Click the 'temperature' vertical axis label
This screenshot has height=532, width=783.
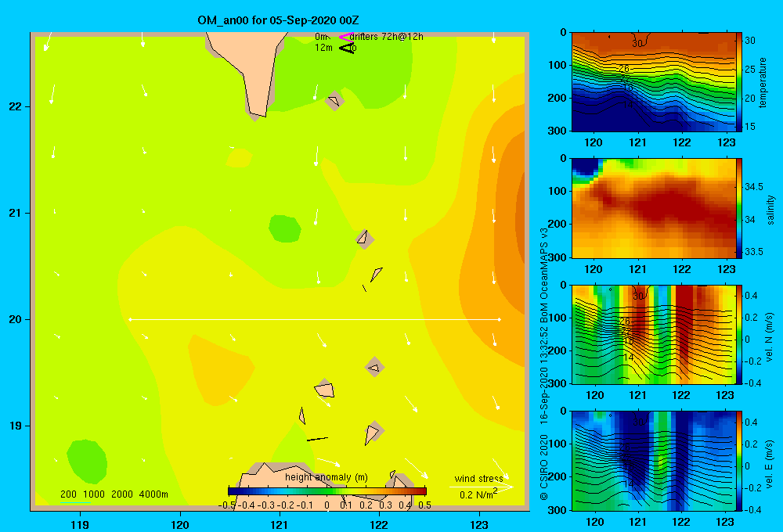coord(763,82)
